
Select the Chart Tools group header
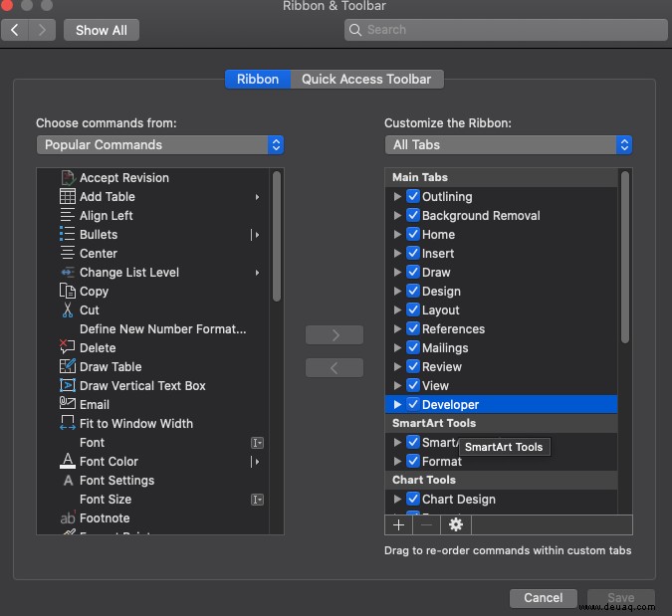(x=502, y=480)
